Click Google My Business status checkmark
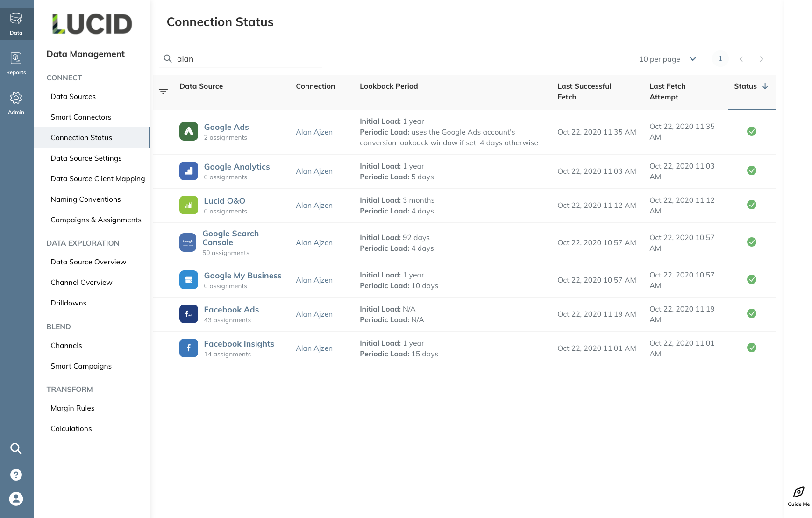Image resolution: width=812 pixels, height=518 pixels. 752,279
